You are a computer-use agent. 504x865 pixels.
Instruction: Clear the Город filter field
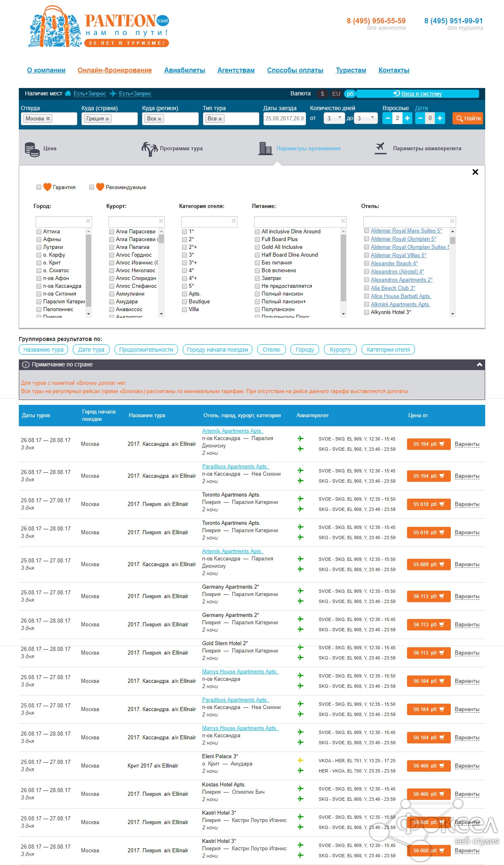click(88, 221)
